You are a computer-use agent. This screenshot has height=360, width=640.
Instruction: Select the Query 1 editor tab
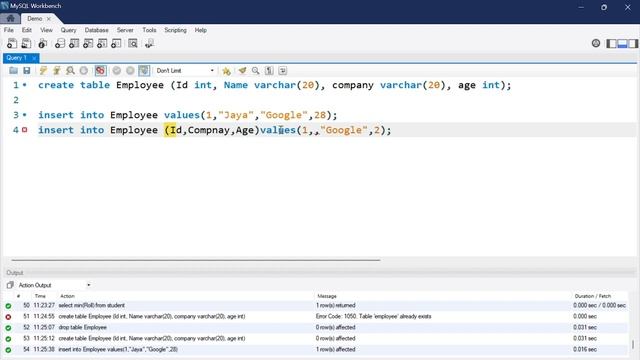17,58
